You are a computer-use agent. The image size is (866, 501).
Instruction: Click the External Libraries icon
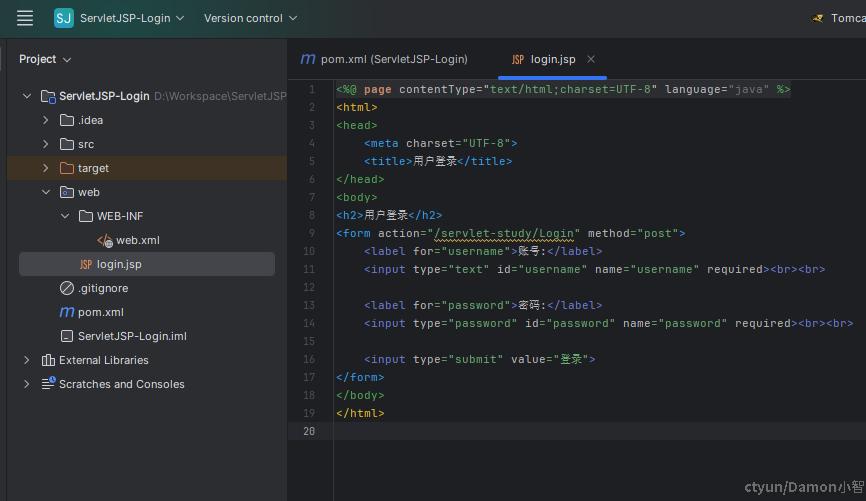48,360
